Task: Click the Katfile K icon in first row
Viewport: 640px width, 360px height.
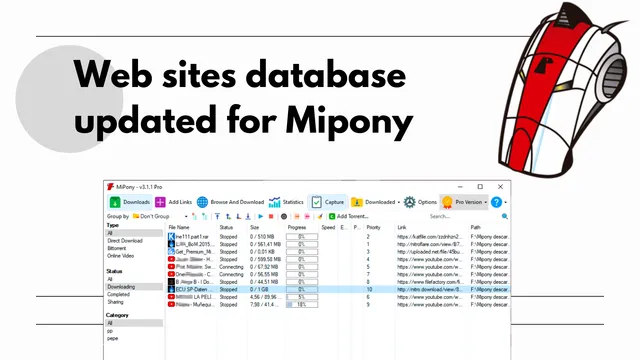Action: point(171,237)
